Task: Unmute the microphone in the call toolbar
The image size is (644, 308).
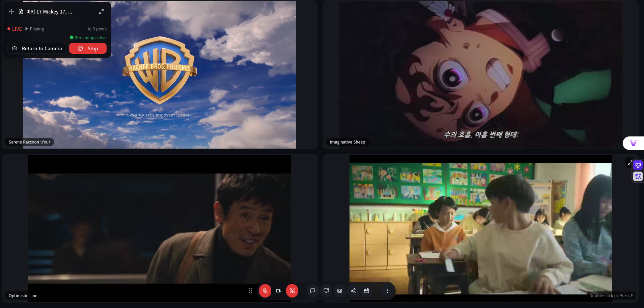Action: (265, 291)
